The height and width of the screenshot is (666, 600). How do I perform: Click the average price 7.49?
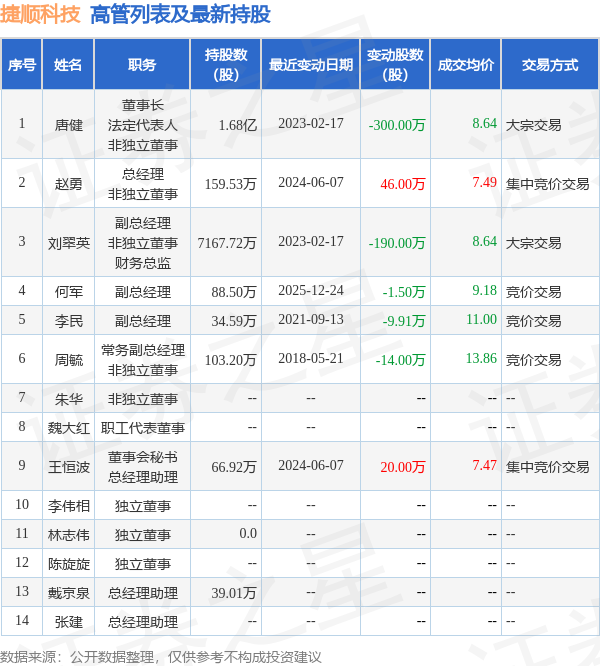pyautogui.click(x=485, y=182)
